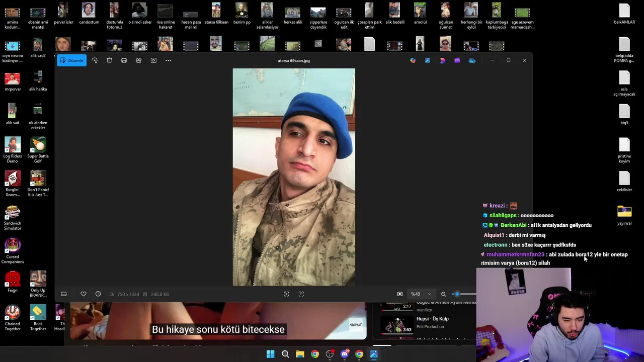Open the three-dots more options menu
Screen dimensions: 644x362
pos(169,60)
